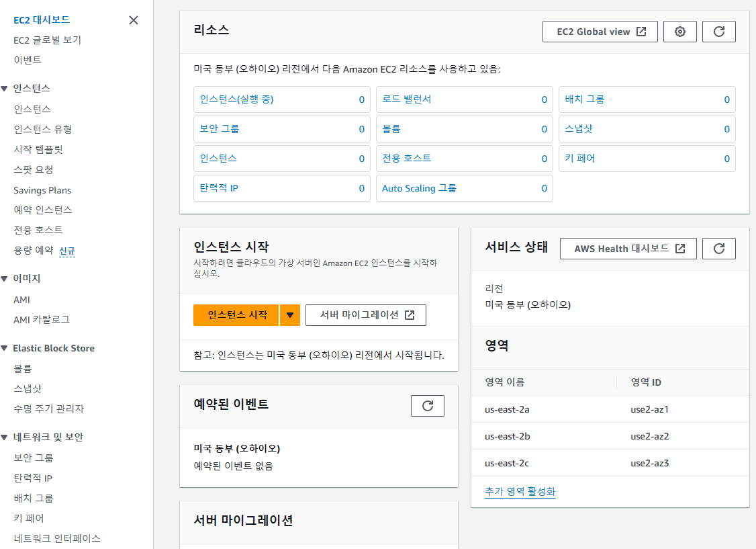Open 볼륨 resource card
This screenshot has height=549, width=756.
465,129
